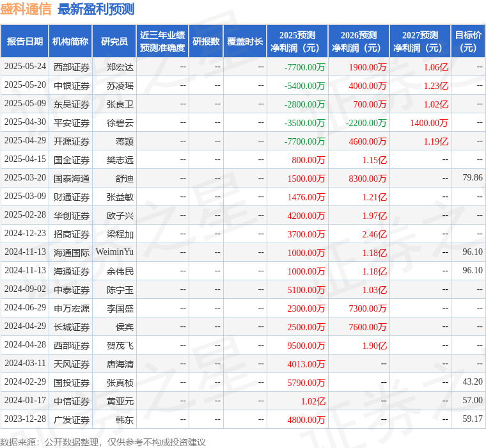
Task: Select target price 57.00
Action: click(x=473, y=400)
